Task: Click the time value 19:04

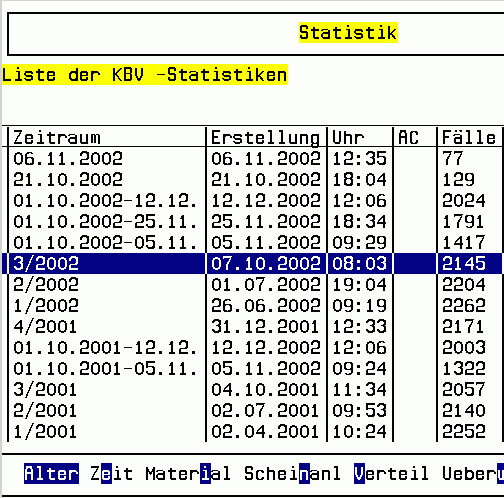Action: point(360,284)
